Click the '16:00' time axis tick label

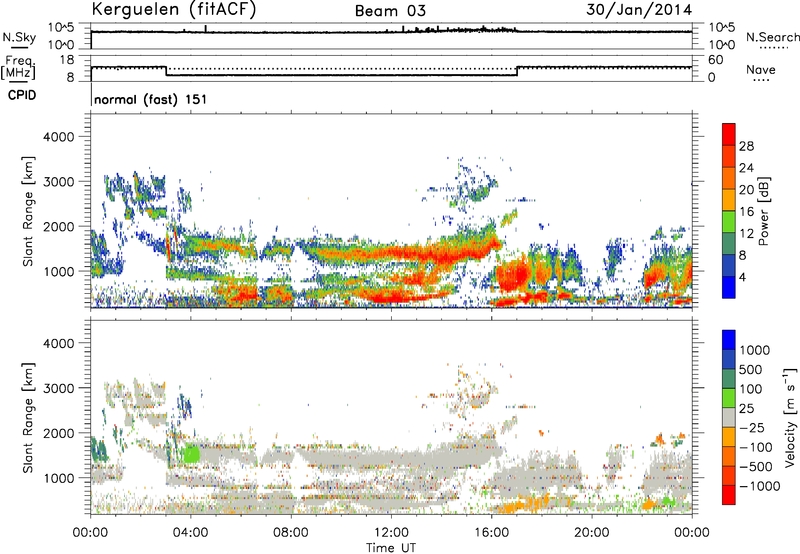[491, 533]
